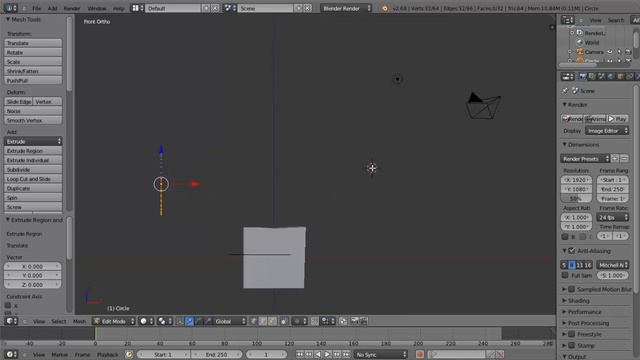Select anti-aliasing sample count 16

tap(588, 265)
